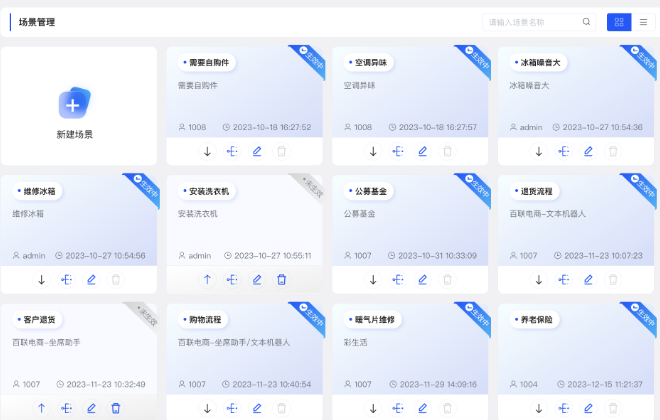Click the 场景管理 page title

pyautogui.click(x=38, y=21)
